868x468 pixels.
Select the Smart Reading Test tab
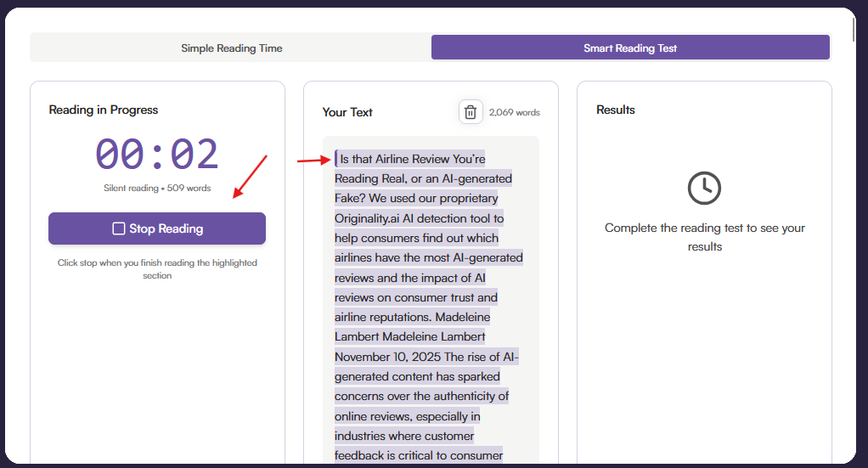630,48
